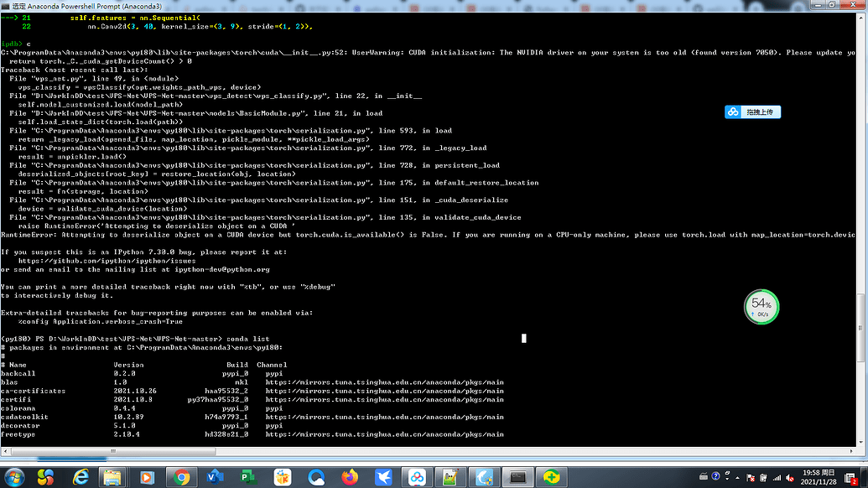Open the PowerShell window system menu icon
Image resolution: width=868 pixels, height=488 pixels.
[7, 6]
